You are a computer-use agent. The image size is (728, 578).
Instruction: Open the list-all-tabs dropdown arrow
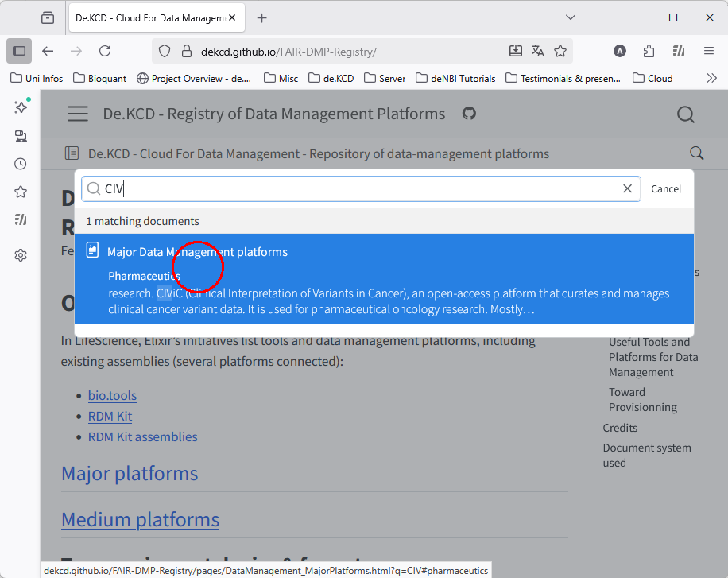[x=571, y=17]
